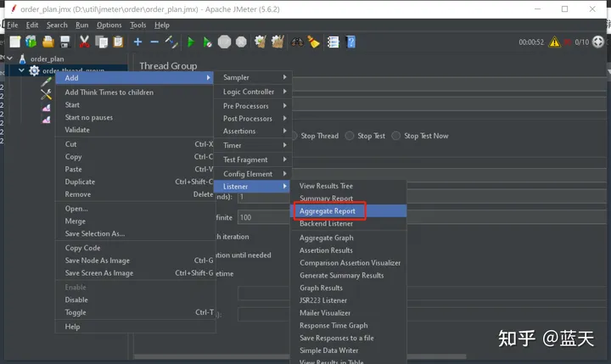Select the crossed tools tree node

[46, 94]
